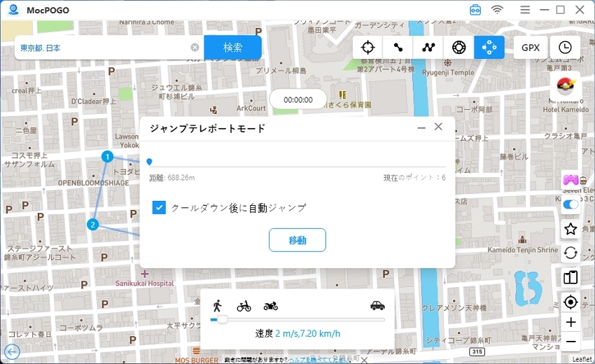Select Jump Teleport mode icon
This screenshot has width=595, height=364.
(489, 48)
